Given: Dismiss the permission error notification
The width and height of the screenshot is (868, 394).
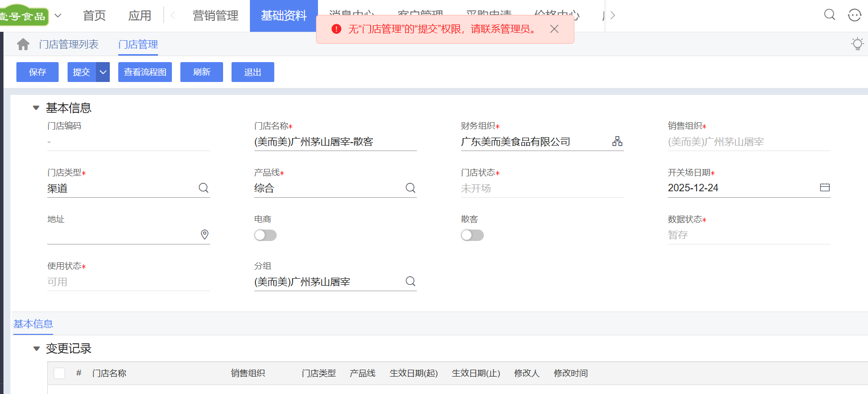Looking at the screenshot, I should pos(554,29).
